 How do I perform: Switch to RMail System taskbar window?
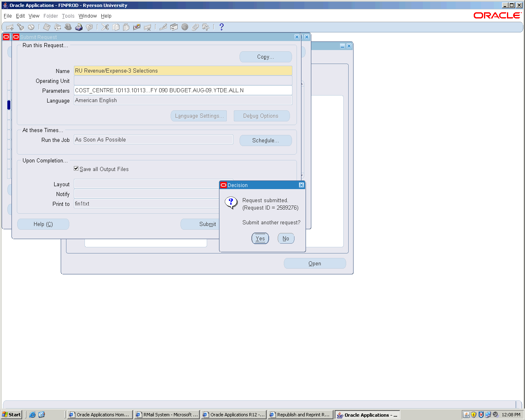point(167,415)
